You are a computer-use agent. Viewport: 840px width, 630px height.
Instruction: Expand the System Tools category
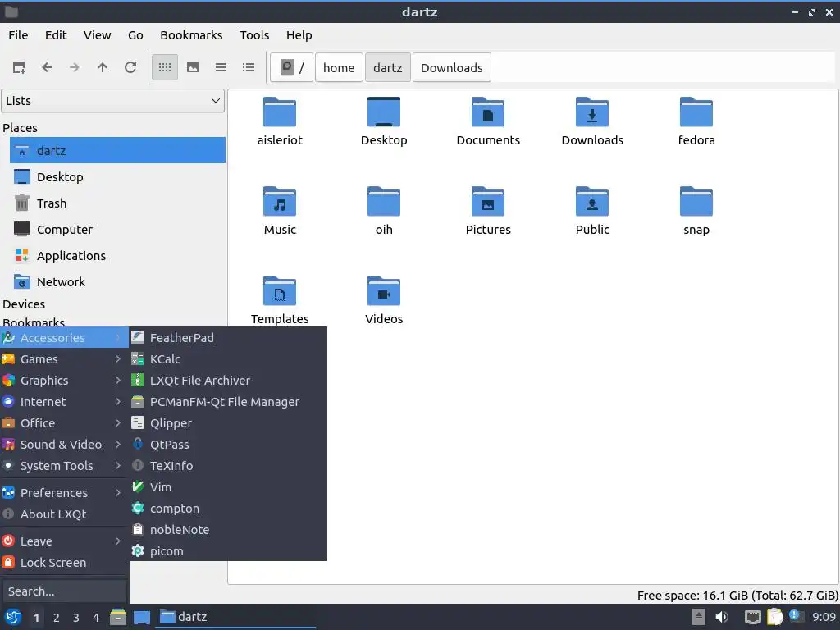click(64, 466)
